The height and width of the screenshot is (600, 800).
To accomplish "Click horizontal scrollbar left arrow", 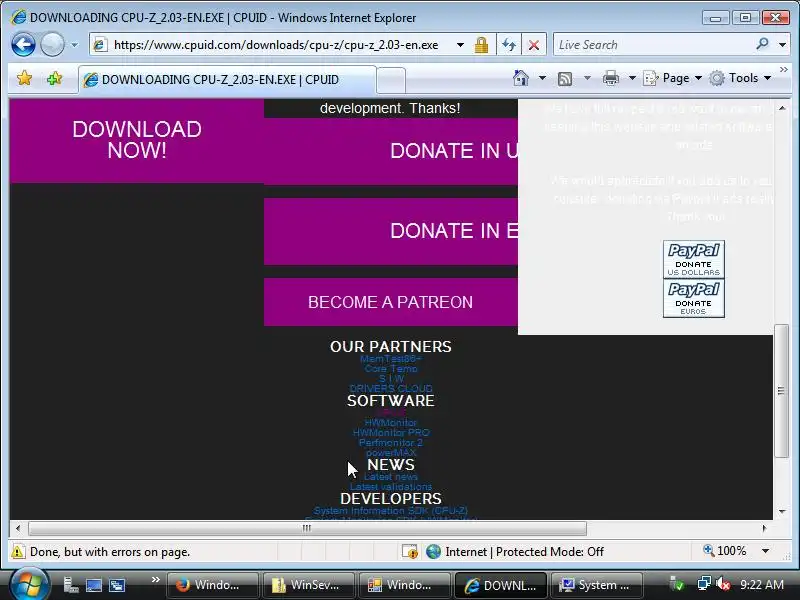I will pos(18,528).
